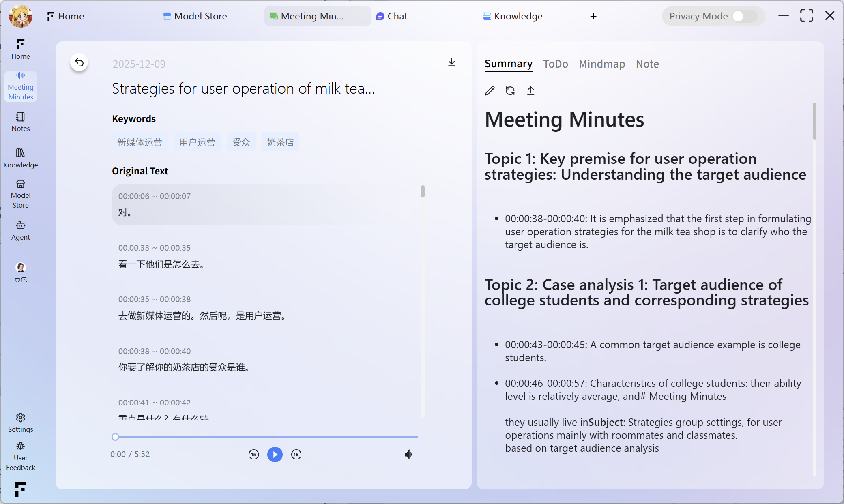Play the meeting recording
Screen dimensions: 844x504
click(275, 455)
